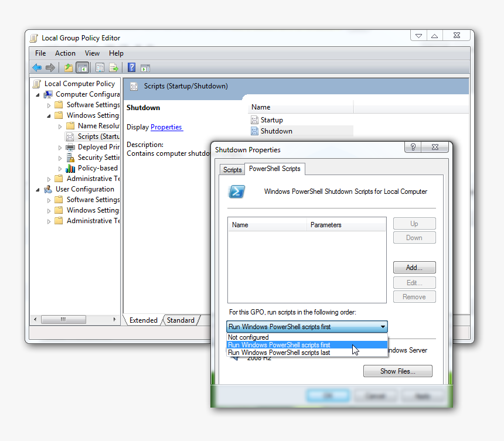Click the Up One Level folder icon
Screen dimensions: 504x441
(68, 67)
